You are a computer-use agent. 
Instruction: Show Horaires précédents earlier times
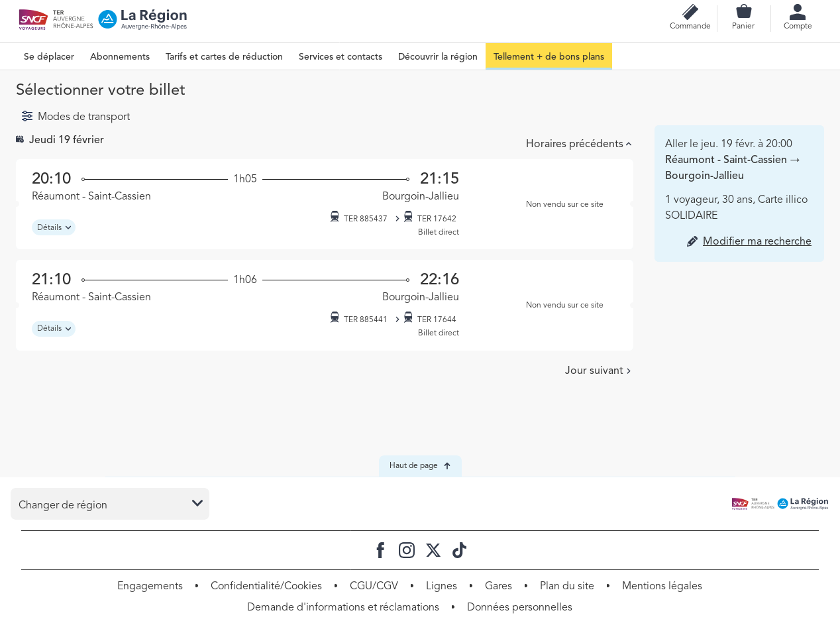point(578,144)
